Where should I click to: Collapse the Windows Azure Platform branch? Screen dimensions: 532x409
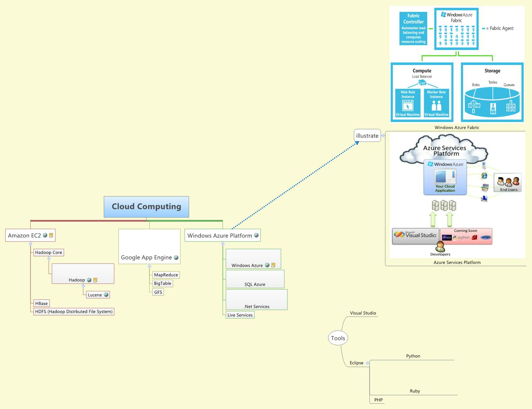point(223,244)
